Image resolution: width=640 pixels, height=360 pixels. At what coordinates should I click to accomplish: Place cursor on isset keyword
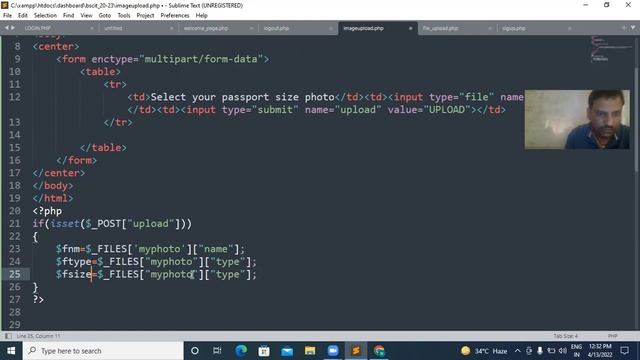pyautogui.click(x=65, y=224)
